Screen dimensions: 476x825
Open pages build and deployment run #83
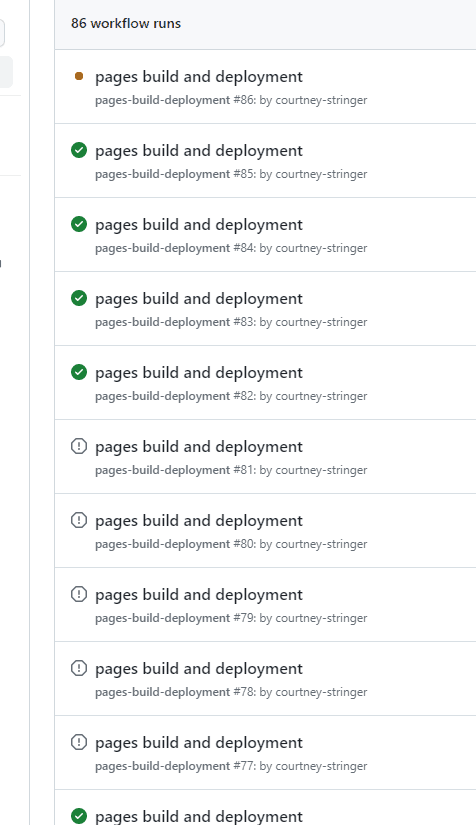[199, 299]
